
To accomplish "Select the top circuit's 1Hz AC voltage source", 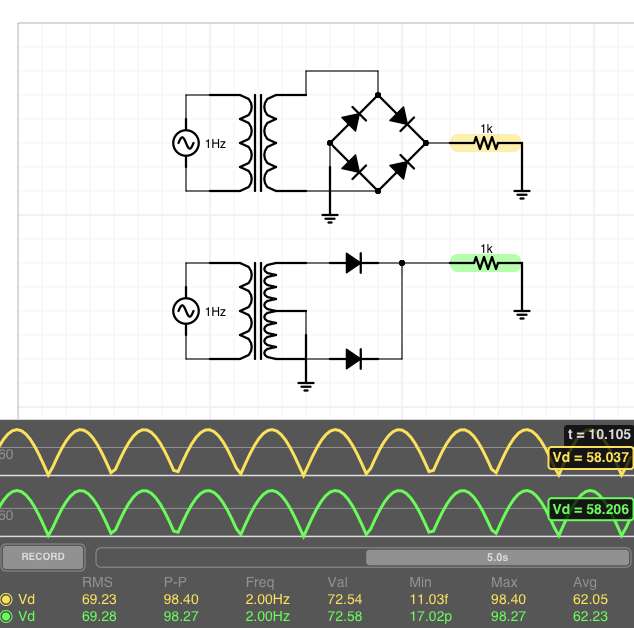I will 186,143.
